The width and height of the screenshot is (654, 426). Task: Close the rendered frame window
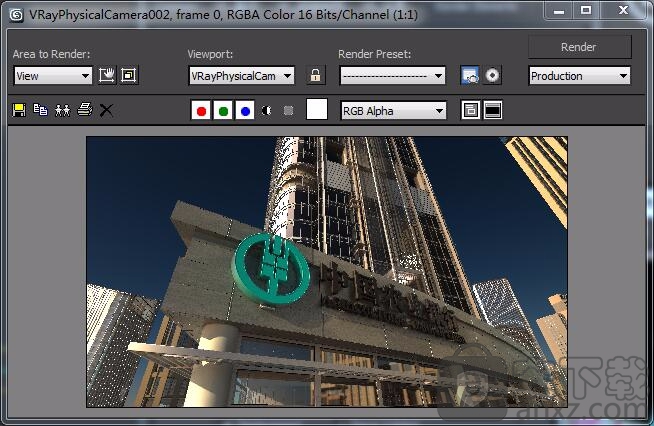coord(624,10)
